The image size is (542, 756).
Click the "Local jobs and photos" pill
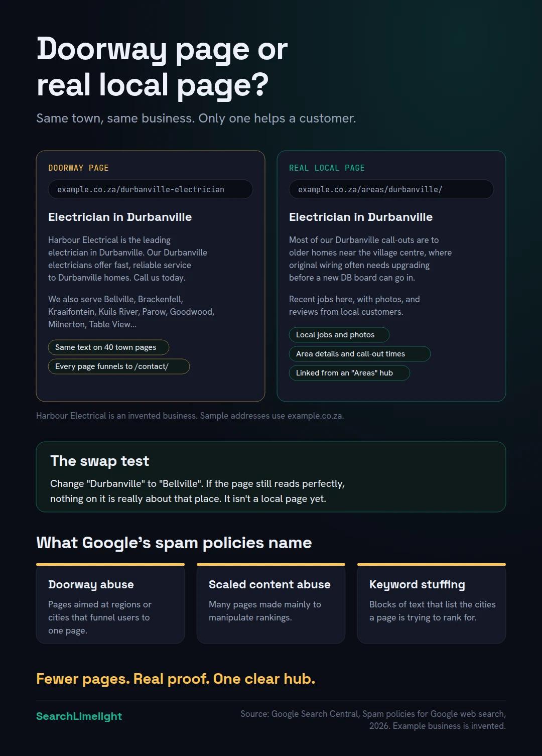click(x=339, y=335)
